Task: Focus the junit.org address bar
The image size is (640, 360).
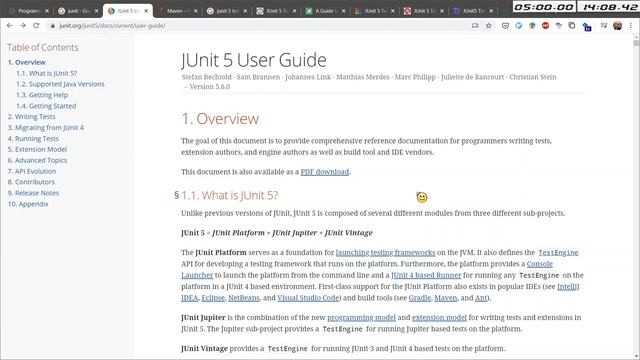Action: click(261, 26)
